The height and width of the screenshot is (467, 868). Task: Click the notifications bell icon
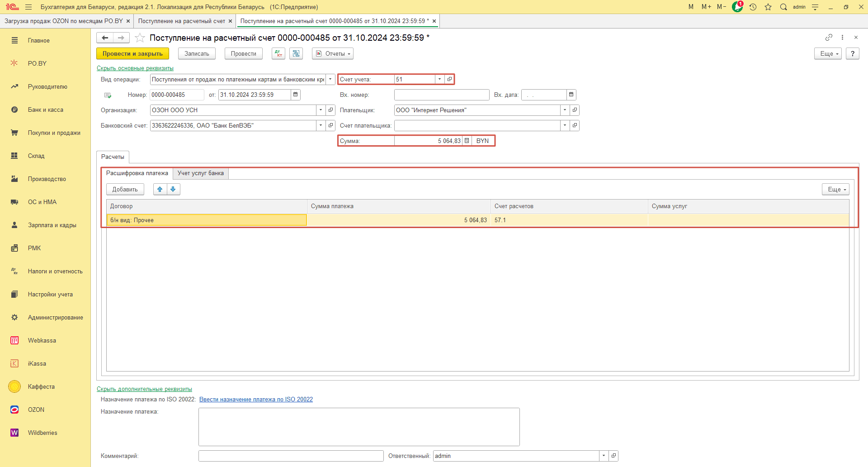tap(737, 7)
